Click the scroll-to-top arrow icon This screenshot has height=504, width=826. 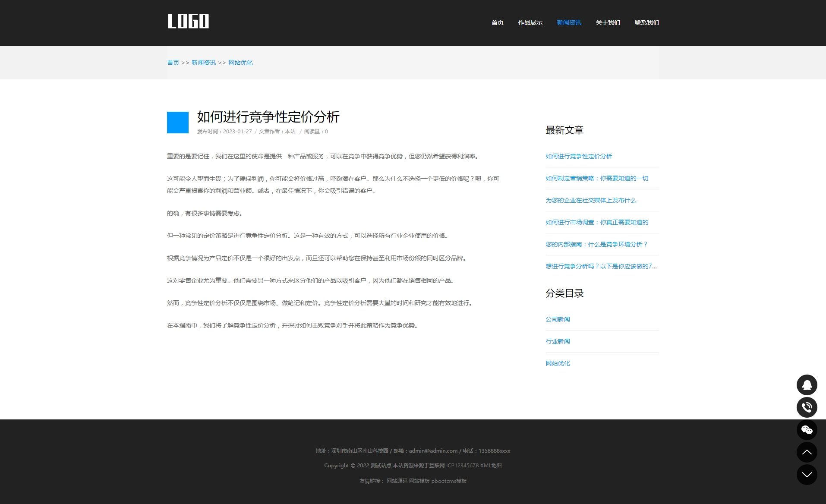807,452
